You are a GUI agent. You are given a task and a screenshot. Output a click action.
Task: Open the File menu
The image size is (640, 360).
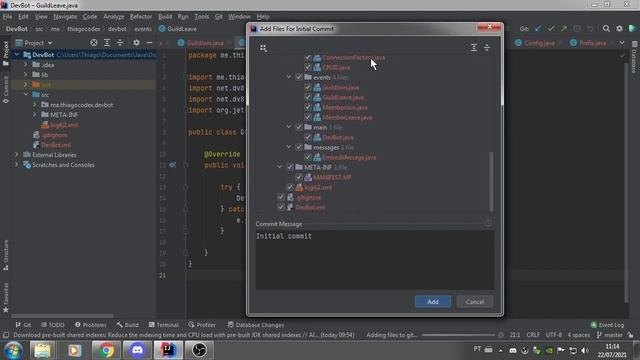(7, 17)
